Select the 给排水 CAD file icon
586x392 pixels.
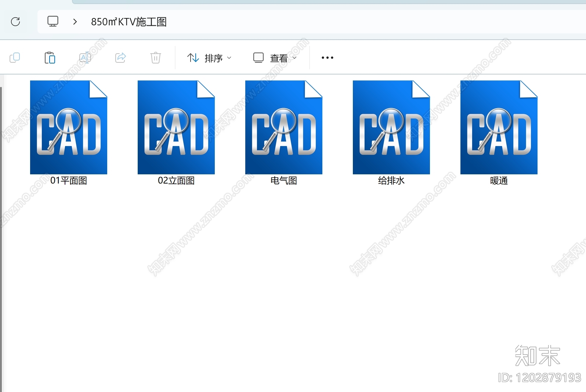391,127
